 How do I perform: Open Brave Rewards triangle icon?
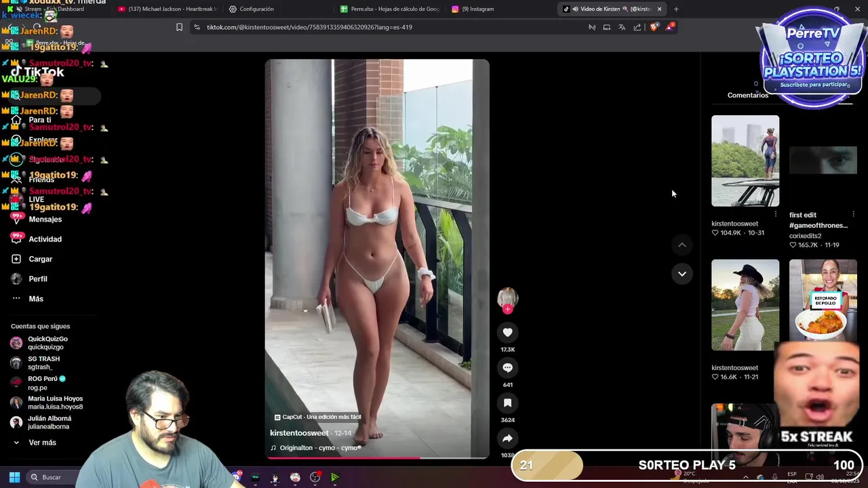pos(670,27)
